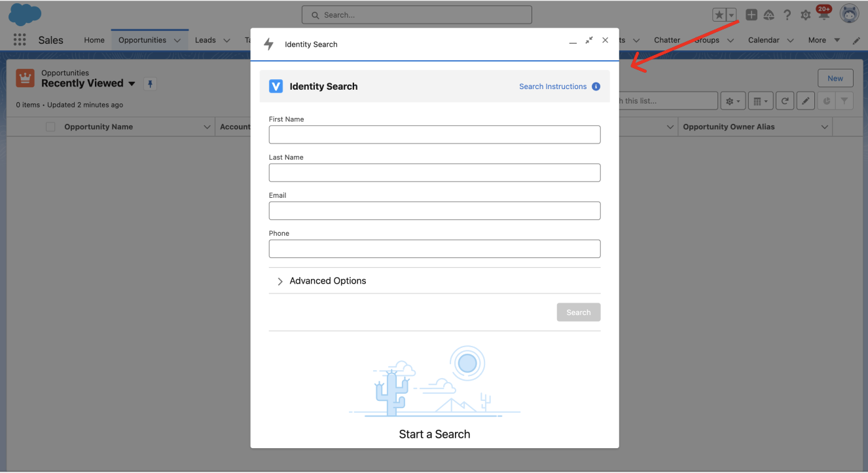Open the Setup gear icon

tap(806, 14)
